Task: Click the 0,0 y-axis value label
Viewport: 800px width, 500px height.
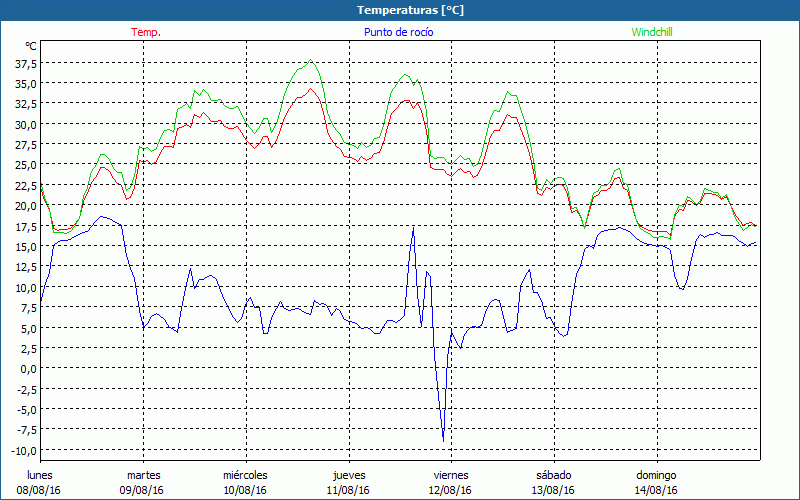Action: (x=28, y=368)
